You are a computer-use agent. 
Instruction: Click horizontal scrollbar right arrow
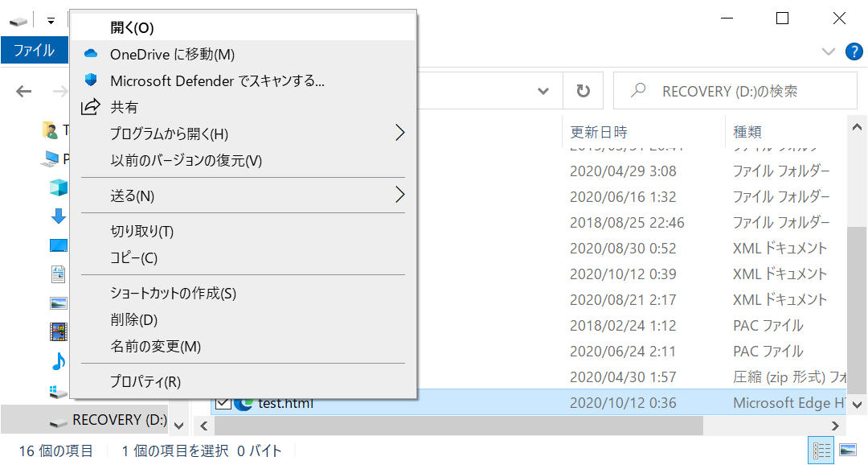pyautogui.click(x=835, y=426)
